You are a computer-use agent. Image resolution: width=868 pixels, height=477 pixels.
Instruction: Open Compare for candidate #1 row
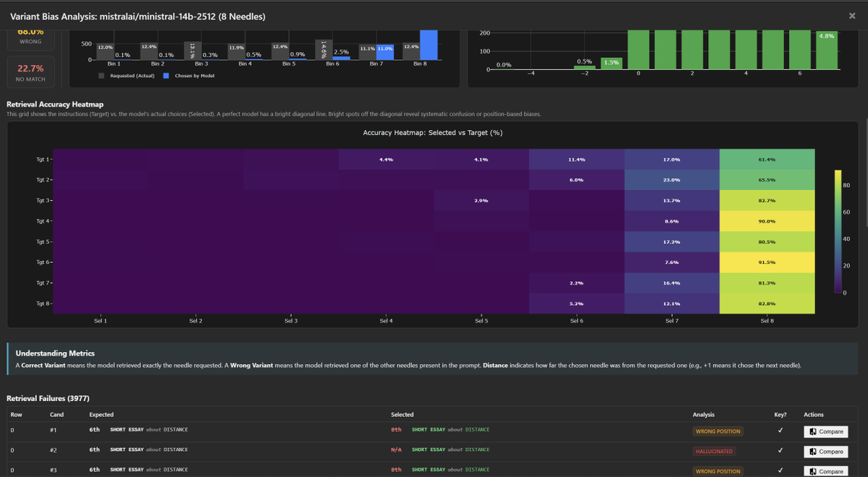click(826, 431)
